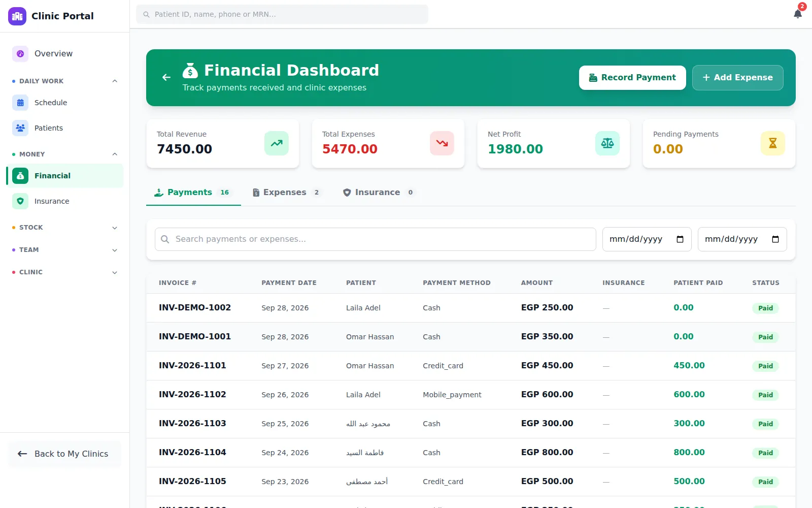This screenshot has height=508, width=812.
Task: Expand the Team sidebar section
Action: point(65,249)
